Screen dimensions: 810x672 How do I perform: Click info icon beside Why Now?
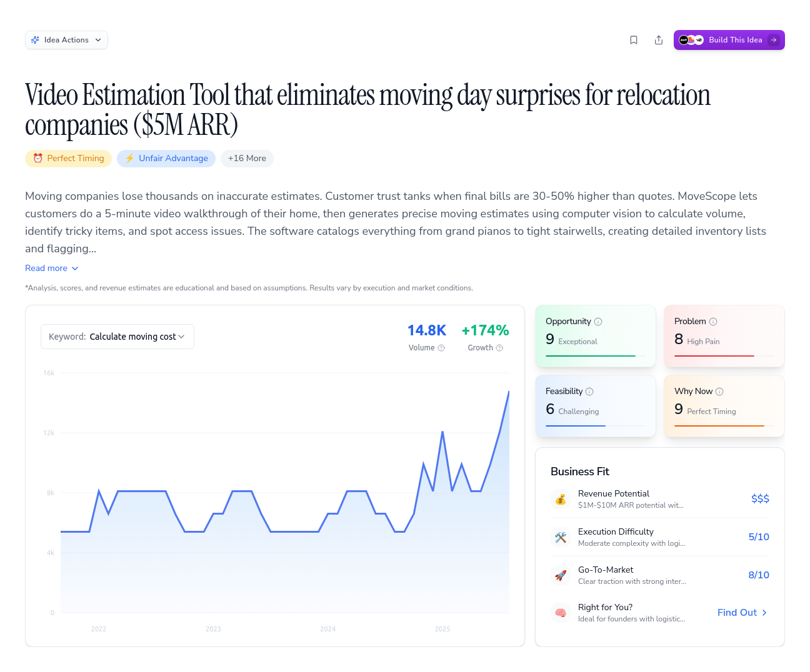pyautogui.click(x=719, y=392)
